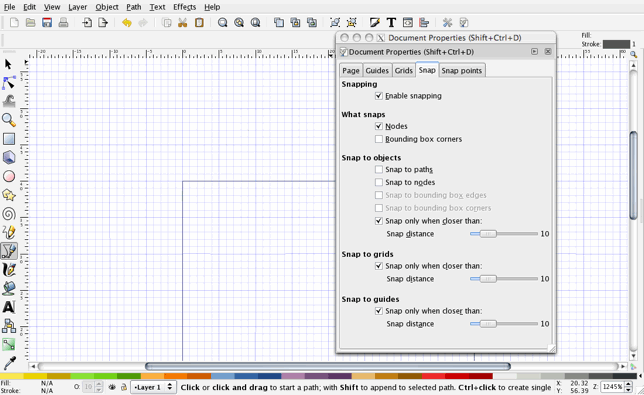Select the Tweak tool

click(9, 101)
